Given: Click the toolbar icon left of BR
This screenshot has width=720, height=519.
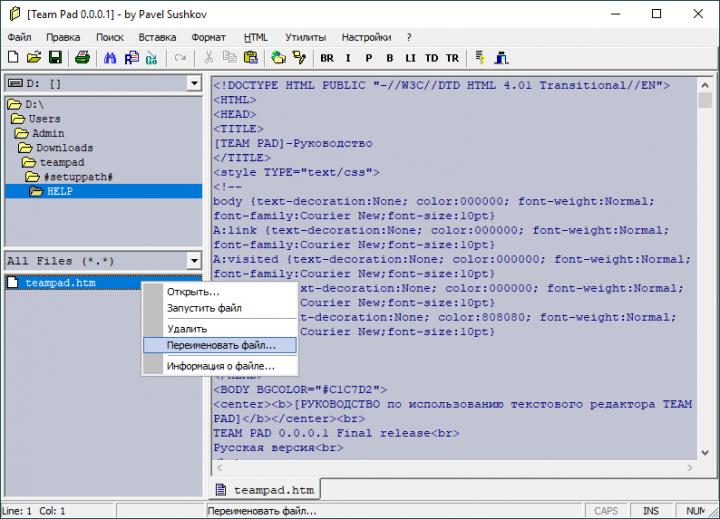Looking at the screenshot, I should (x=299, y=58).
